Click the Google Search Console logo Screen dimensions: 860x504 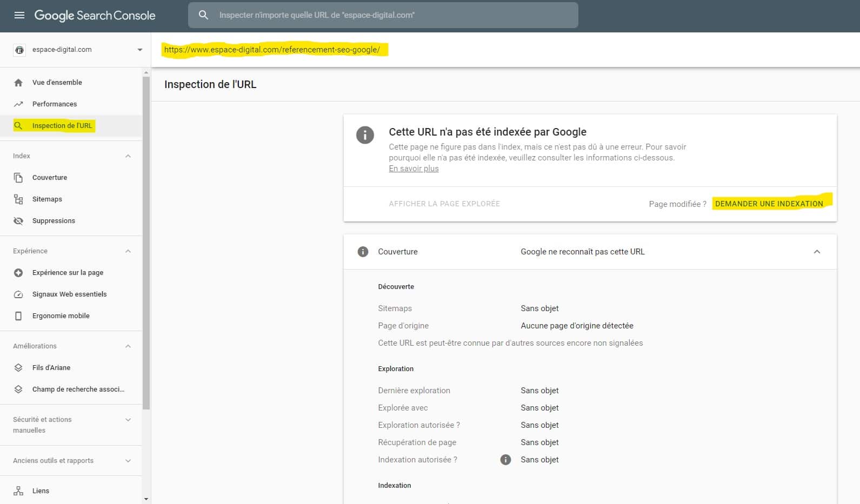[95, 15]
